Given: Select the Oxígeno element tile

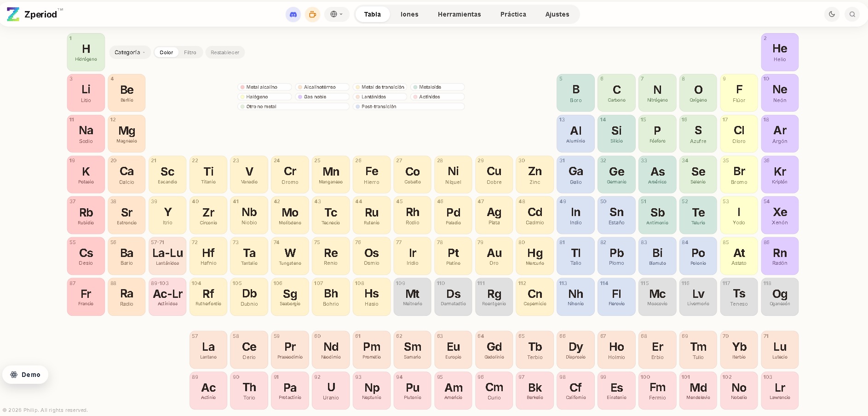Looking at the screenshot, I should [698, 93].
